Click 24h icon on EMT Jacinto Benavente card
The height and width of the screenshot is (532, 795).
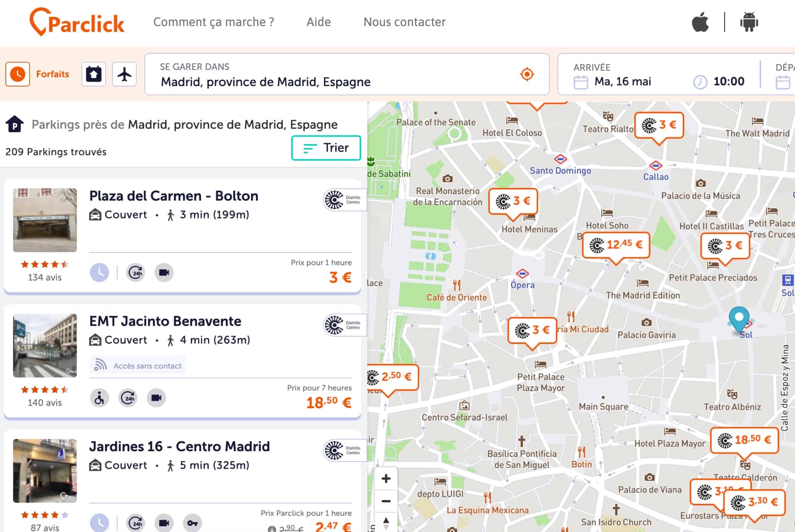point(128,398)
